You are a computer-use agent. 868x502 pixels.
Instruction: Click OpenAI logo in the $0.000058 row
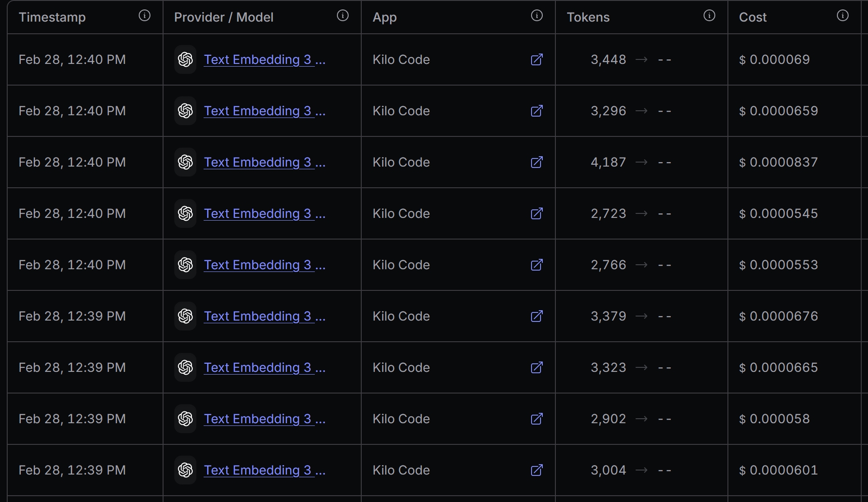pos(185,419)
